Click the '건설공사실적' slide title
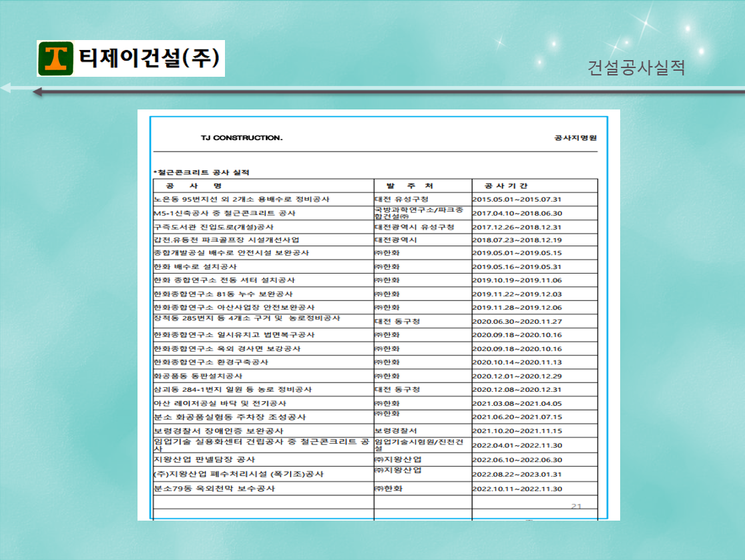Screen dimensions: 745x560 coord(636,67)
